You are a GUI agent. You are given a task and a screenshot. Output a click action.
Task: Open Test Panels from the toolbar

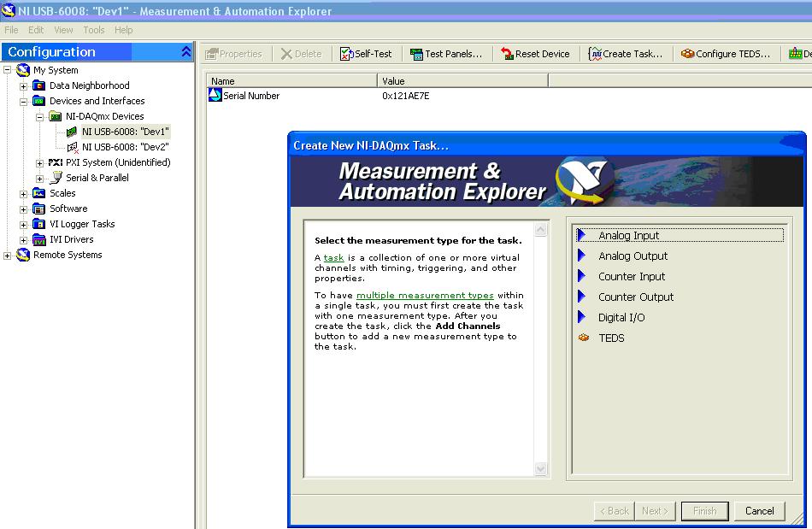pos(416,54)
